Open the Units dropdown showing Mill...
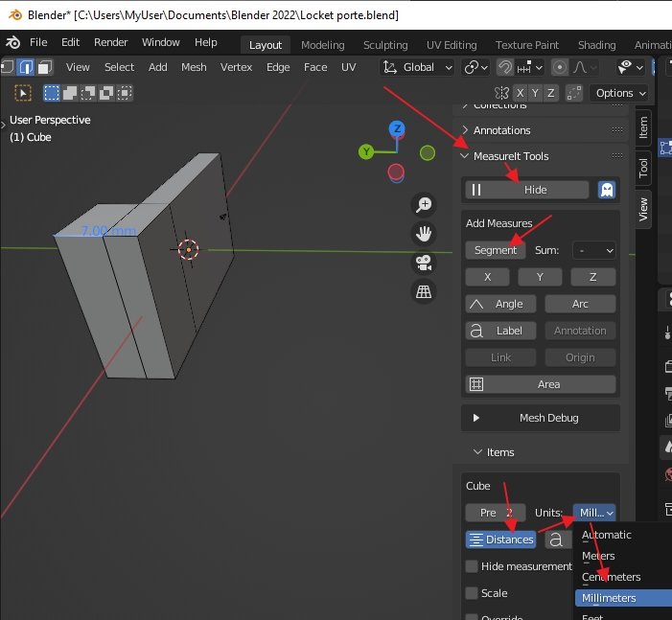This screenshot has height=620, width=672. coord(595,513)
